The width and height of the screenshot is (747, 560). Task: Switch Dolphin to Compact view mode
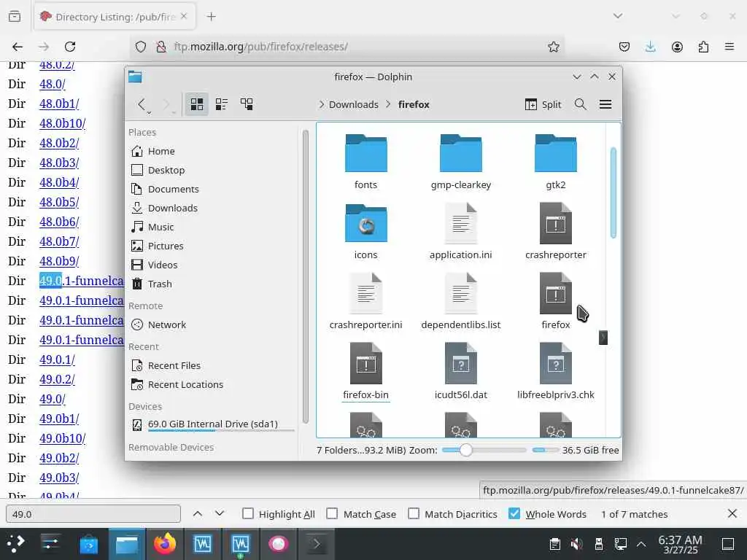[x=222, y=104]
